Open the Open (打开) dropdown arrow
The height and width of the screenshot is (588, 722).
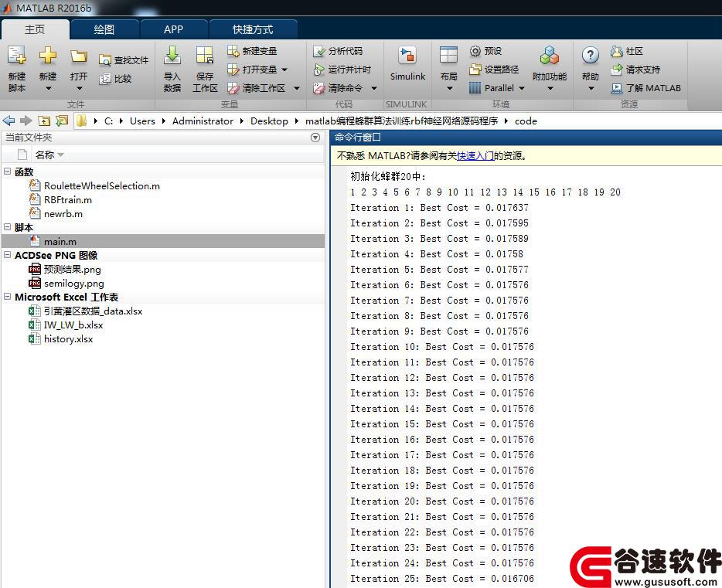tap(79, 88)
